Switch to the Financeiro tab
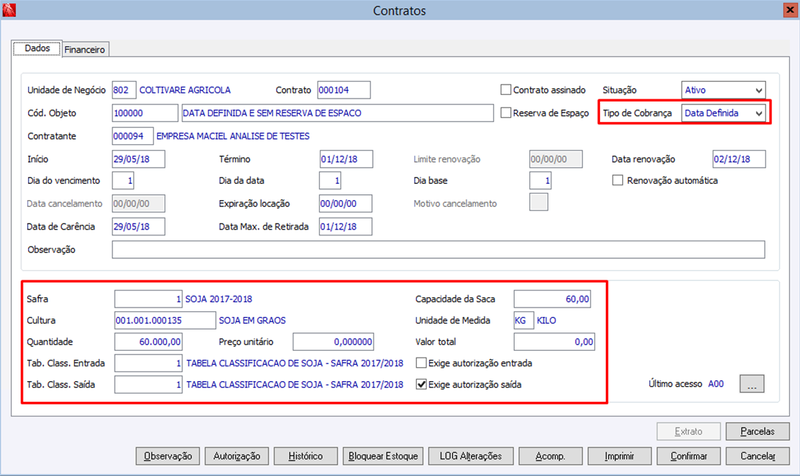Screen dimensions: 800x476 (85, 49)
